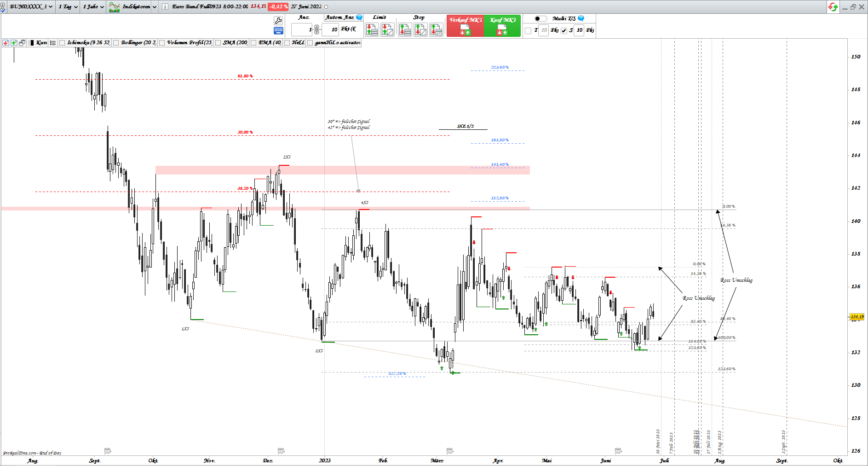Click the 2023 year label on time axis

tap(325, 460)
